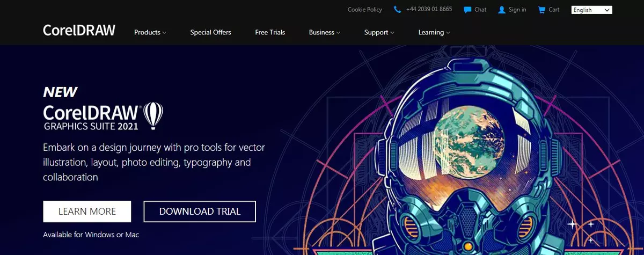Click the "NEW" heading text
Viewport: 644px width, 255px height.
pos(60,92)
